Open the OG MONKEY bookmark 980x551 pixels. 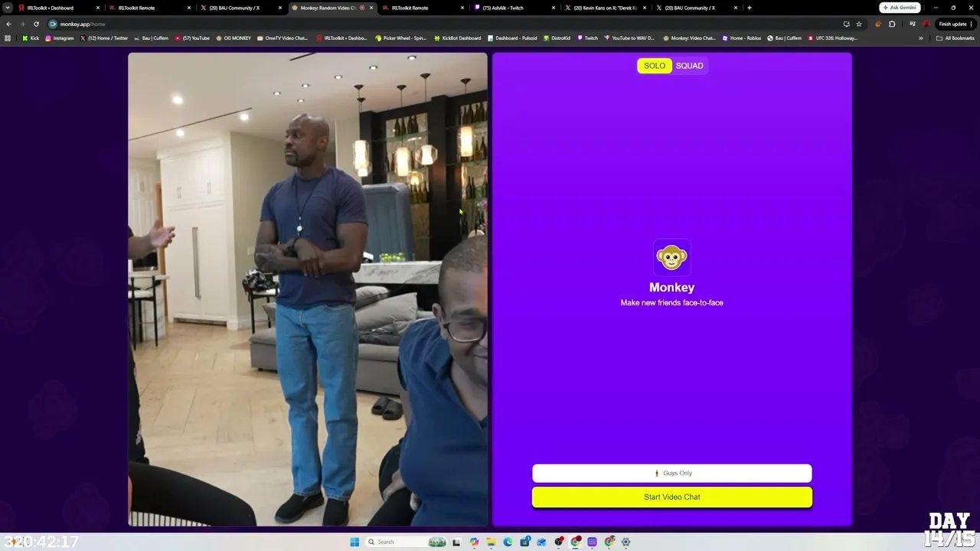click(234, 38)
